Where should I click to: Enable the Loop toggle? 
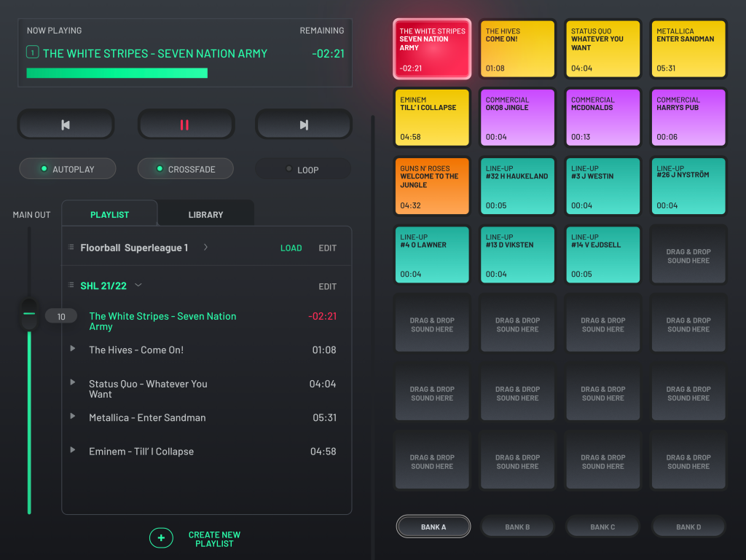pos(302,170)
